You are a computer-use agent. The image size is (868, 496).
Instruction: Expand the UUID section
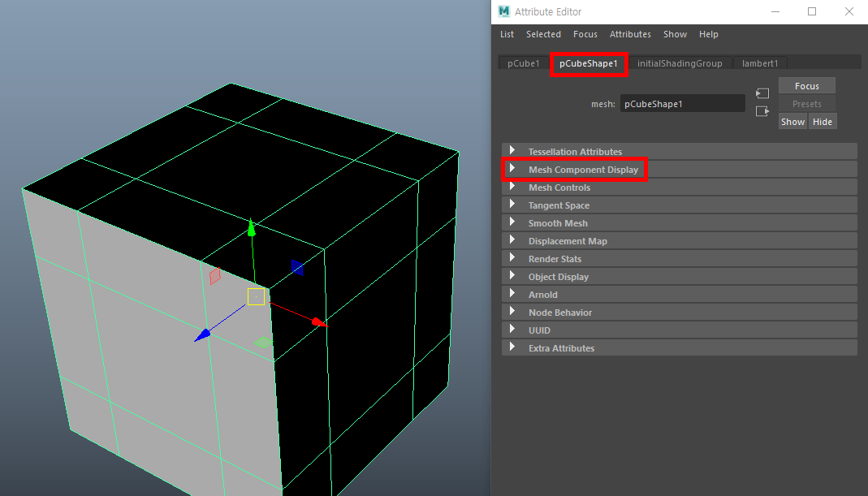point(680,330)
